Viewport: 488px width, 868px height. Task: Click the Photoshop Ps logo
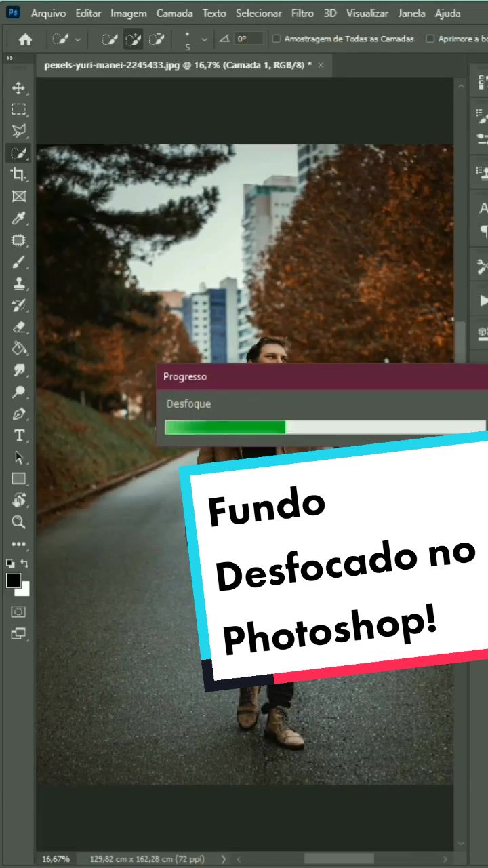[x=13, y=13]
